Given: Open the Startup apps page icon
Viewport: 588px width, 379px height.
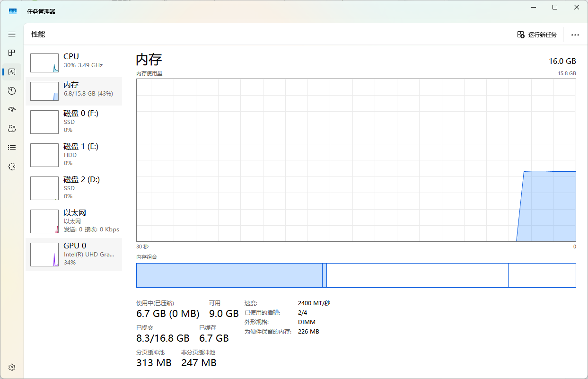Looking at the screenshot, I should point(12,110).
